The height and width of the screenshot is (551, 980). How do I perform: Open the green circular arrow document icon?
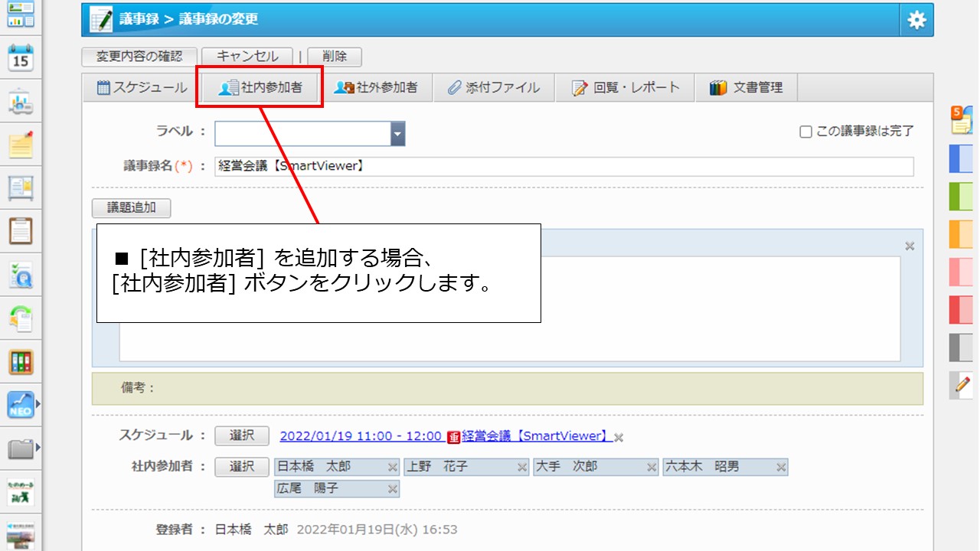tap(21, 318)
